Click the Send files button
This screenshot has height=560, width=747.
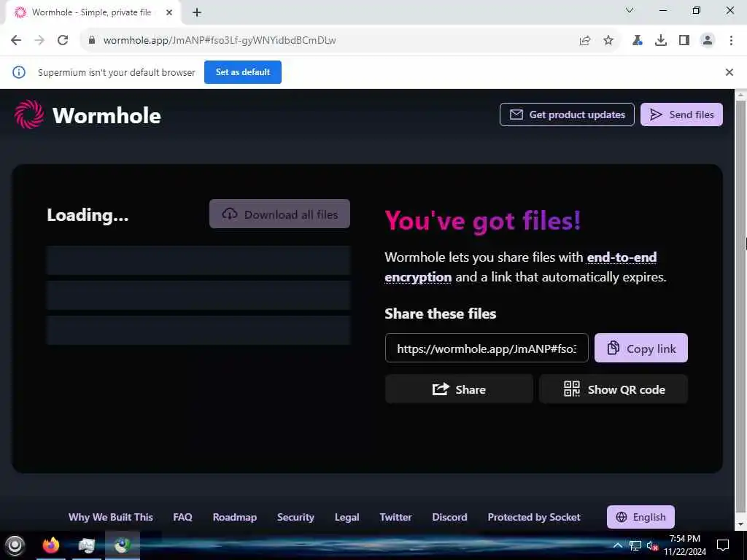[681, 114]
